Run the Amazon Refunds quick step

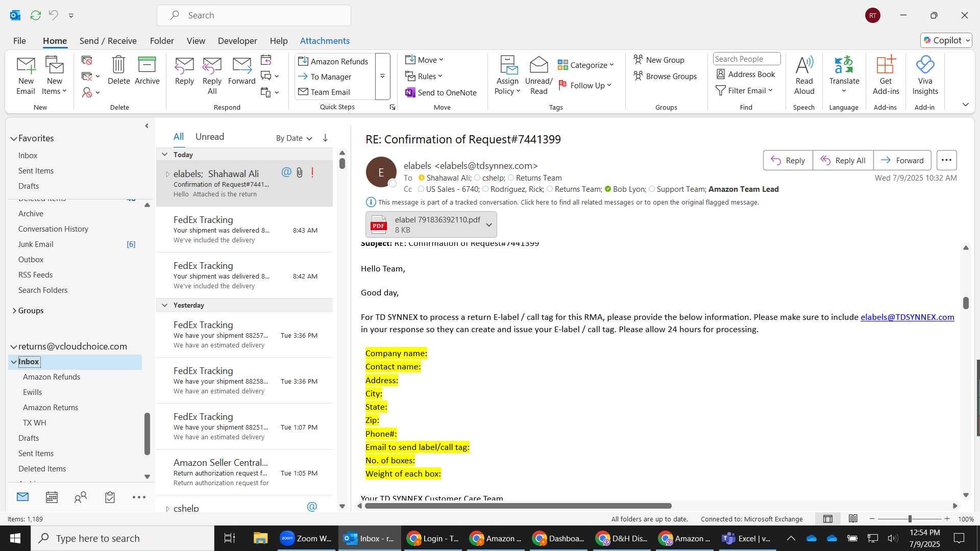(x=333, y=61)
